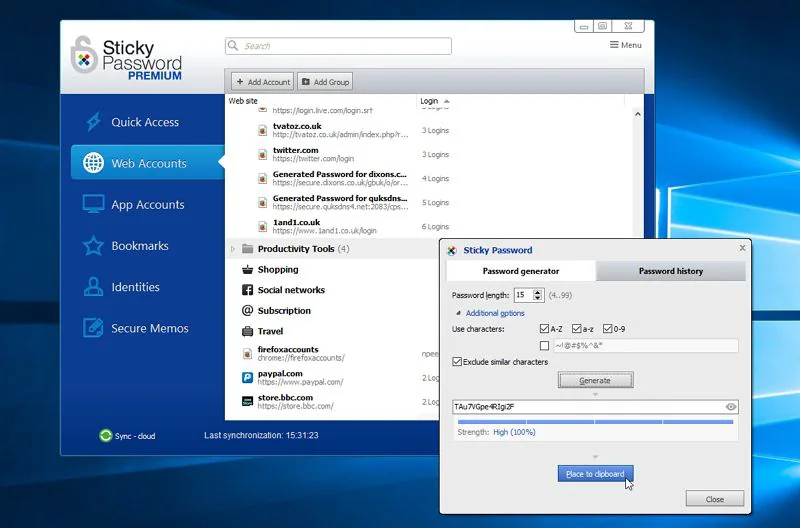Click the Sync cloud status icon
800x528 pixels.
[106, 436]
